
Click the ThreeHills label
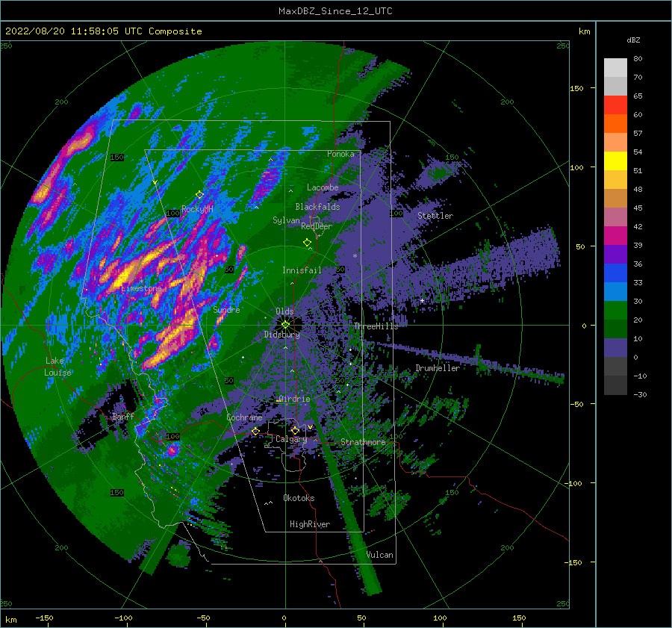[x=376, y=326]
